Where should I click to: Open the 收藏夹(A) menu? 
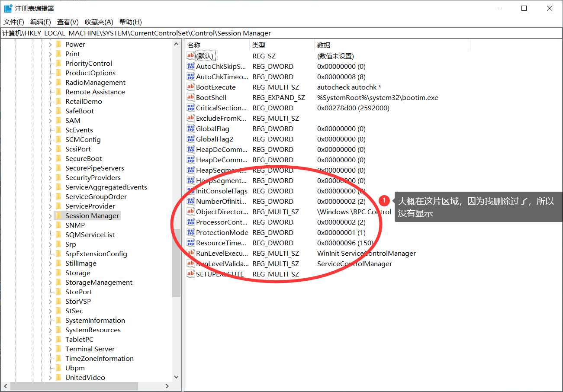pos(99,22)
